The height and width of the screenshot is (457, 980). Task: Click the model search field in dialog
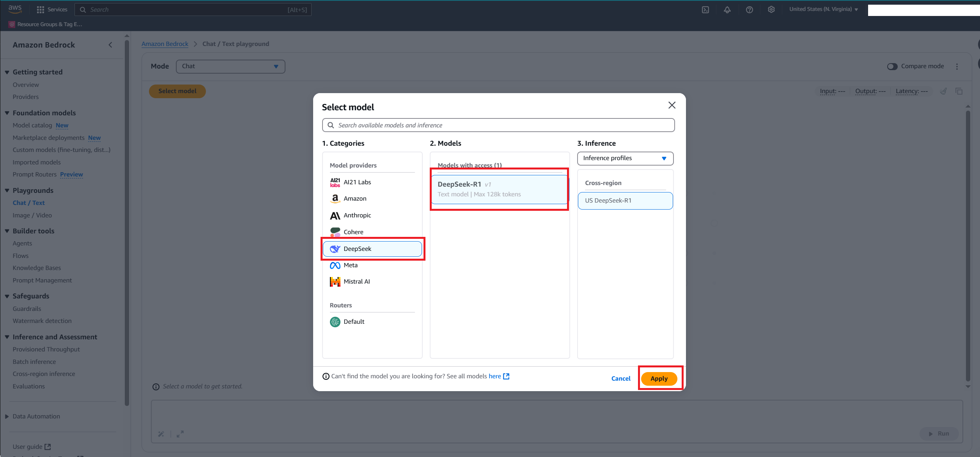pyautogui.click(x=498, y=125)
